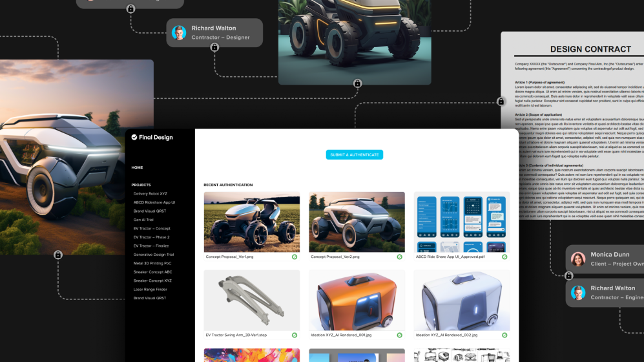
Task: Click verified check icon for Concept Proposal_Ver1.png
Action: 295,257
